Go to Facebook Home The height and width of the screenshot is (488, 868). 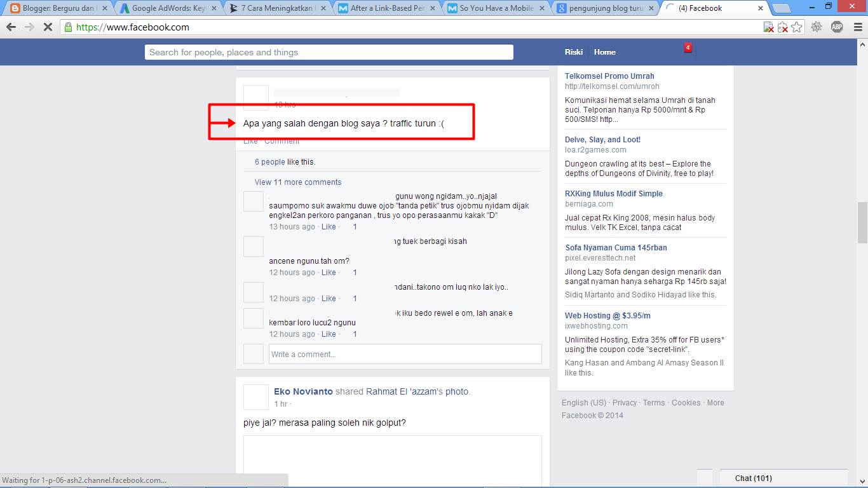[605, 52]
